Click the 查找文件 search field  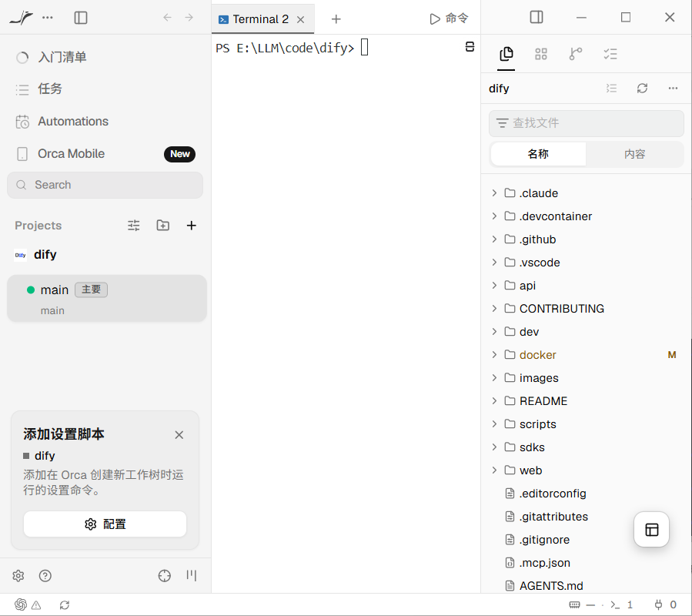pos(586,123)
